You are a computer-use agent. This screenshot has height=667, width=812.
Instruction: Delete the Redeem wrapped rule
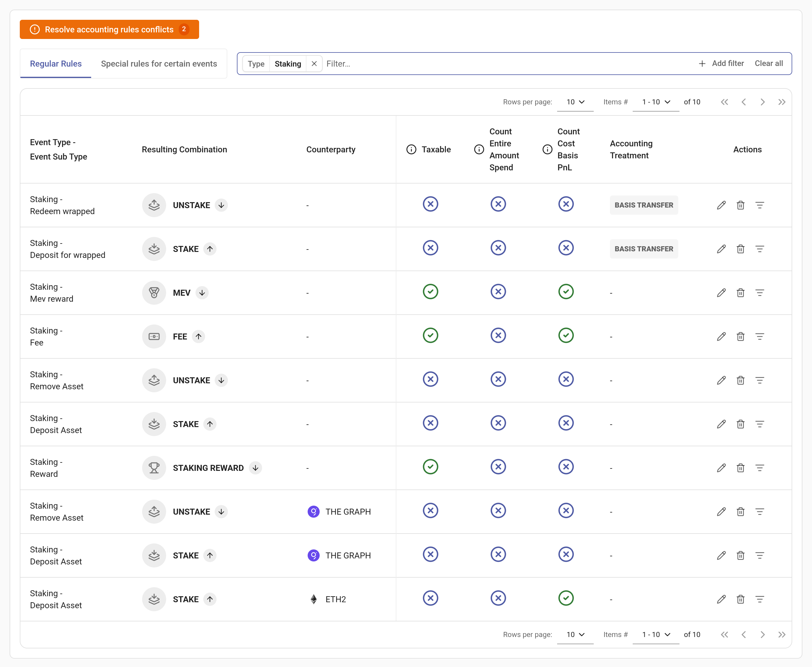(x=740, y=205)
